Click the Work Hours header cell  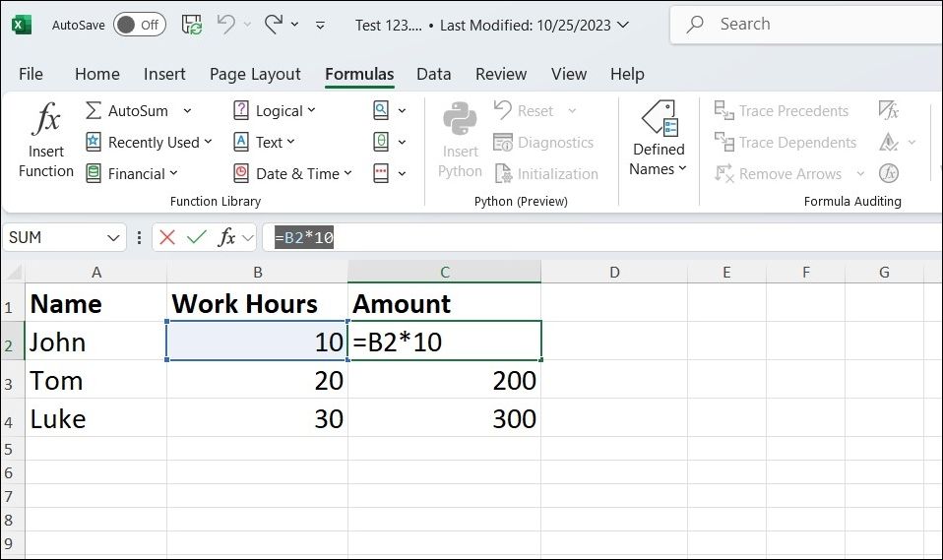pyautogui.click(x=257, y=302)
